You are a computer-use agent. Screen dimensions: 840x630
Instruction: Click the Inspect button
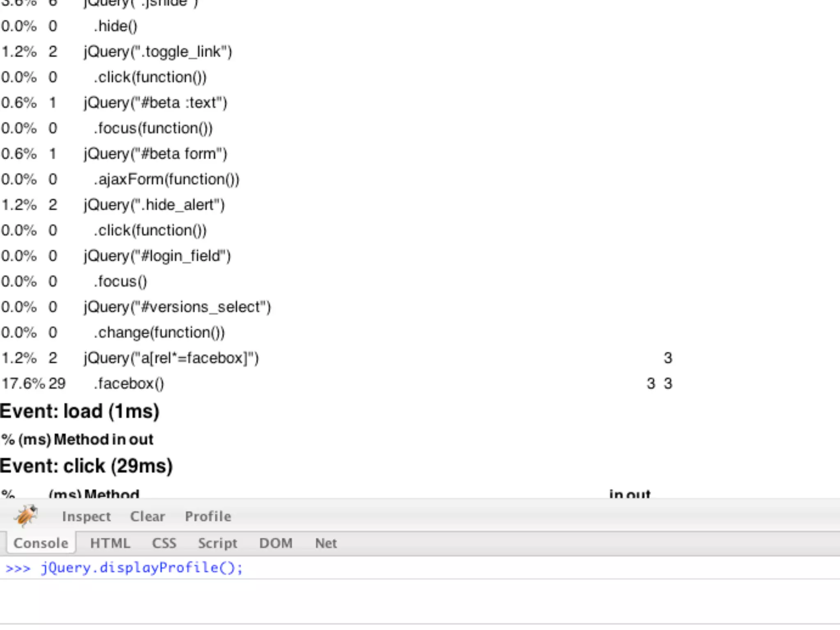tap(86, 516)
